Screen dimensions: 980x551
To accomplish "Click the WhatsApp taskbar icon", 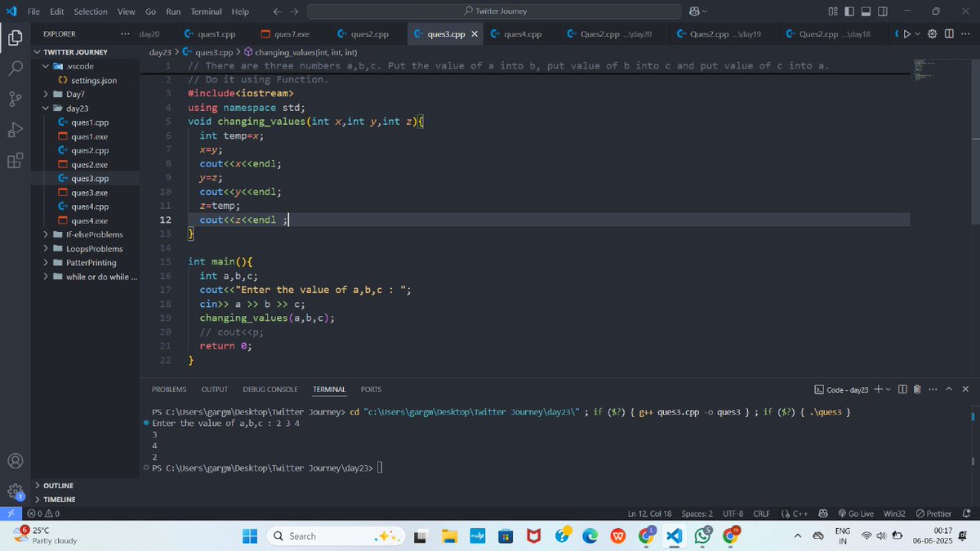I will coord(704,535).
